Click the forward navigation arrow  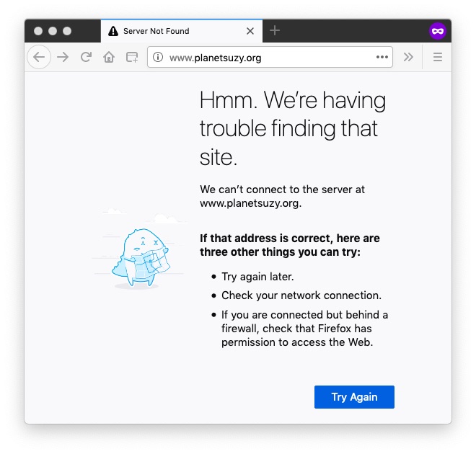63,57
